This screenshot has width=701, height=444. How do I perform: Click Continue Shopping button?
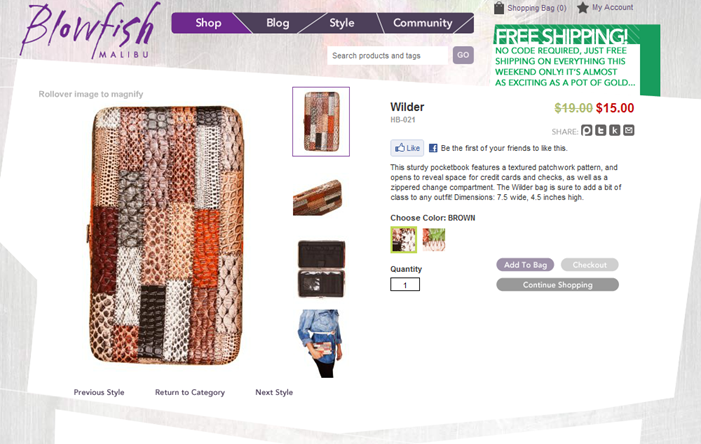tap(557, 285)
